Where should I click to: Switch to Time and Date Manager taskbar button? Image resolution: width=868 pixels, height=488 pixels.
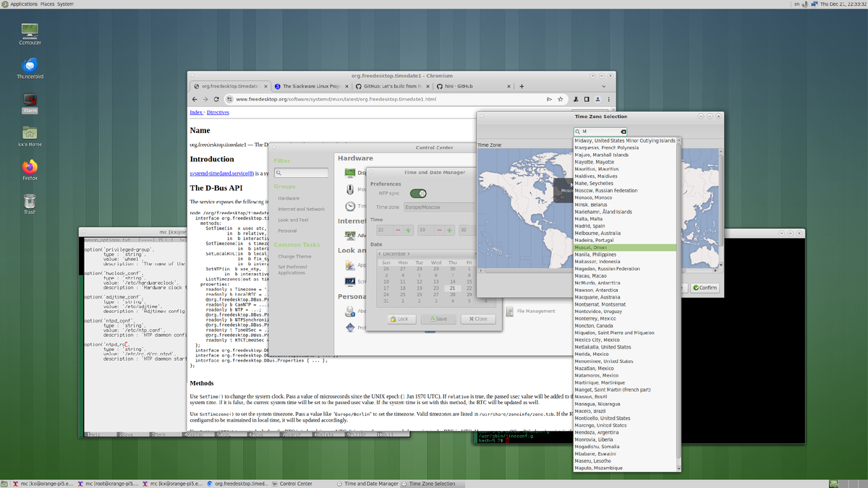[367, 484]
